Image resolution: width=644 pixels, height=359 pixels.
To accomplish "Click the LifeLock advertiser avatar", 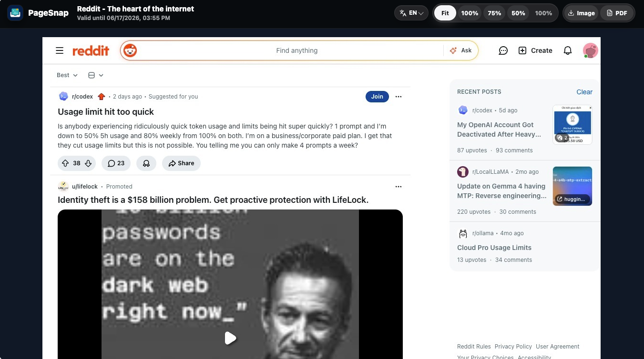I will 63,187.
